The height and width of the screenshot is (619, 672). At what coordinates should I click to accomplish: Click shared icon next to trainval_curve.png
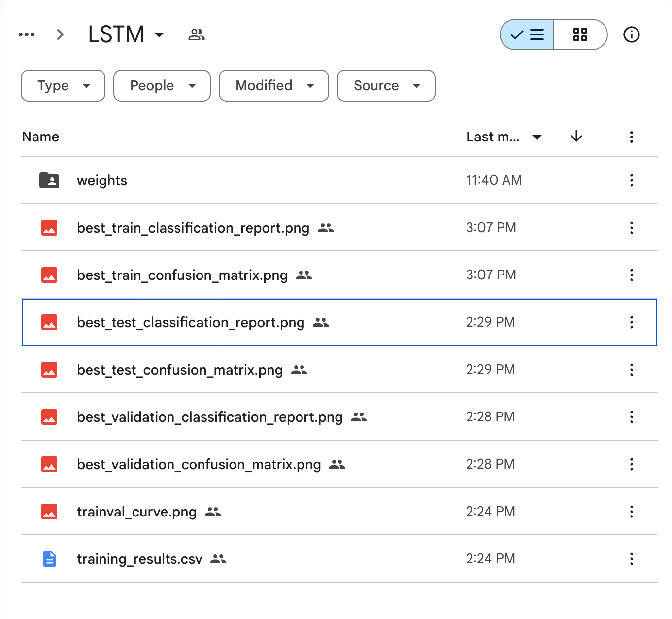213,512
